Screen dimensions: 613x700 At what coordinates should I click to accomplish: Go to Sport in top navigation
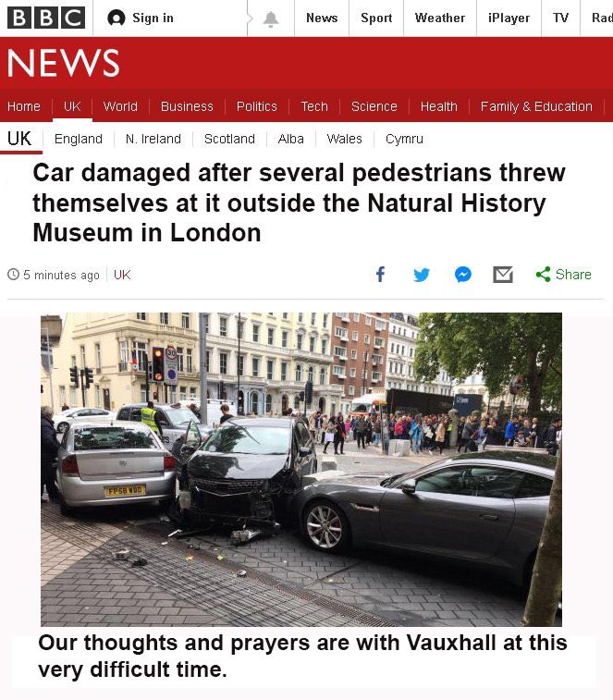[x=376, y=18]
